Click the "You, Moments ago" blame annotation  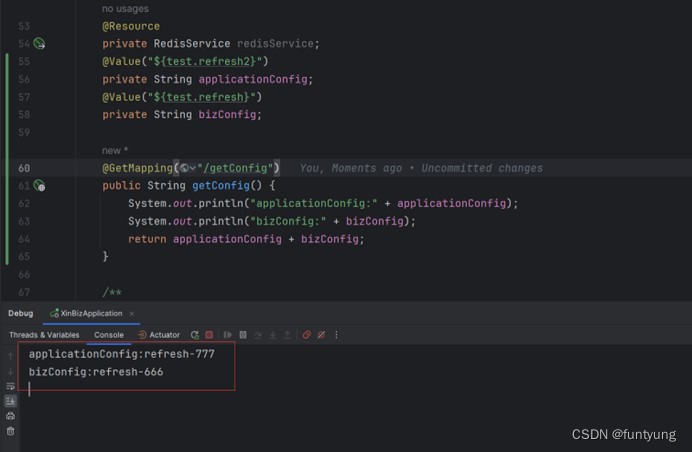(351, 168)
